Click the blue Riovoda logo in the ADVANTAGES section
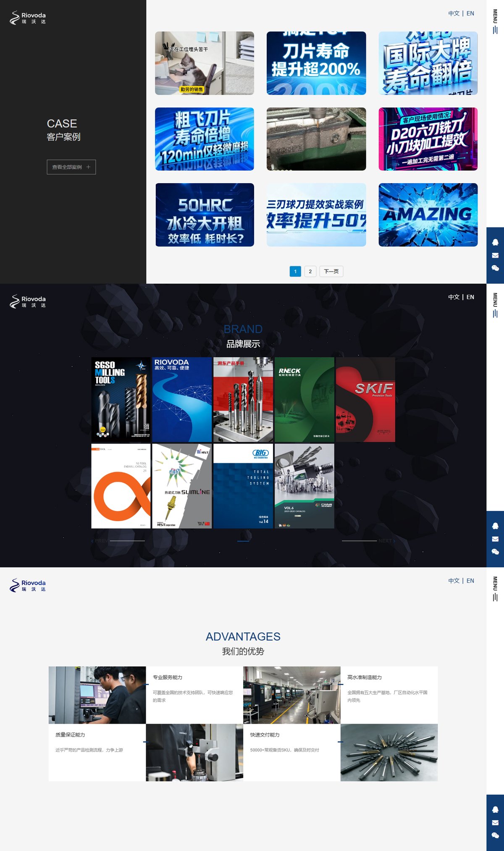This screenshot has height=851, width=504. pyautogui.click(x=28, y=585)
